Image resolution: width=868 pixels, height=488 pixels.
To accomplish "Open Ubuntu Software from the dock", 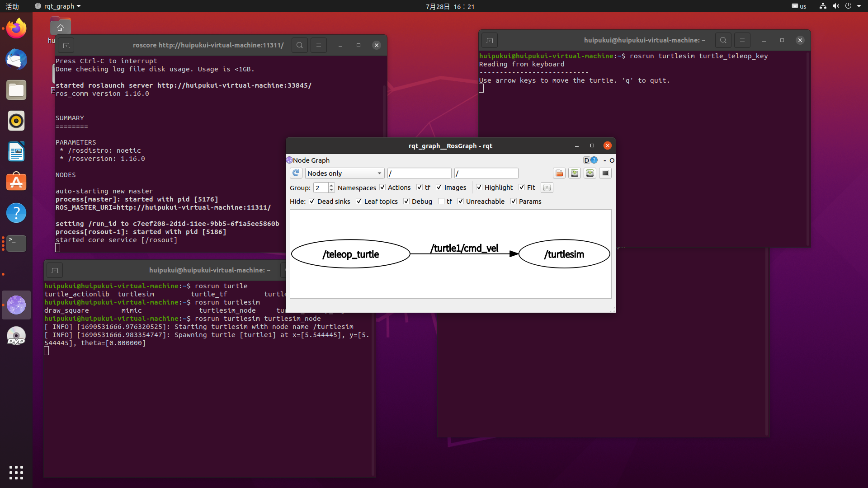I will point(16,182).
